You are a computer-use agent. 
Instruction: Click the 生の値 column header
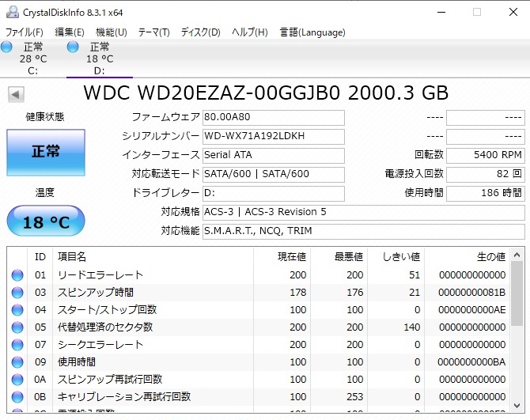coord(467,257)
